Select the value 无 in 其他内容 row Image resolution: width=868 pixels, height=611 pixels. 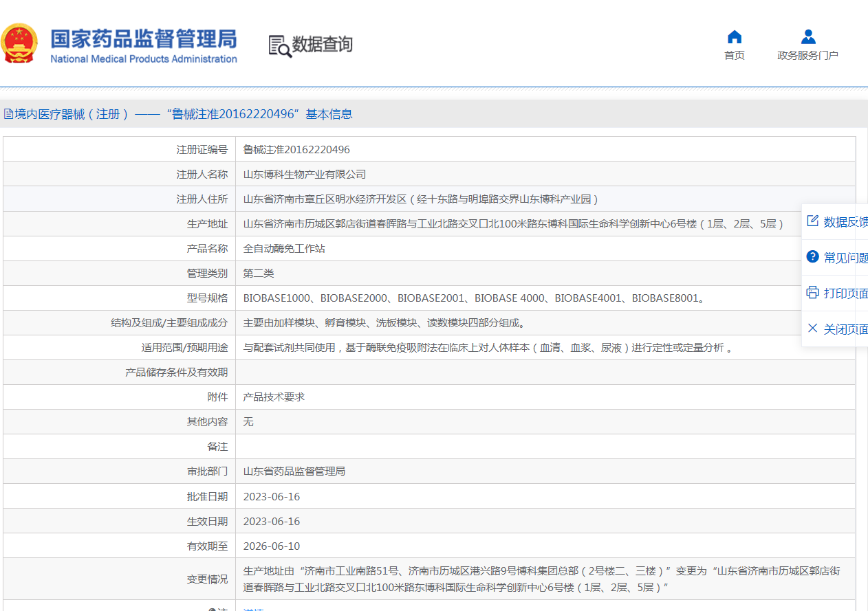[248, 421]
